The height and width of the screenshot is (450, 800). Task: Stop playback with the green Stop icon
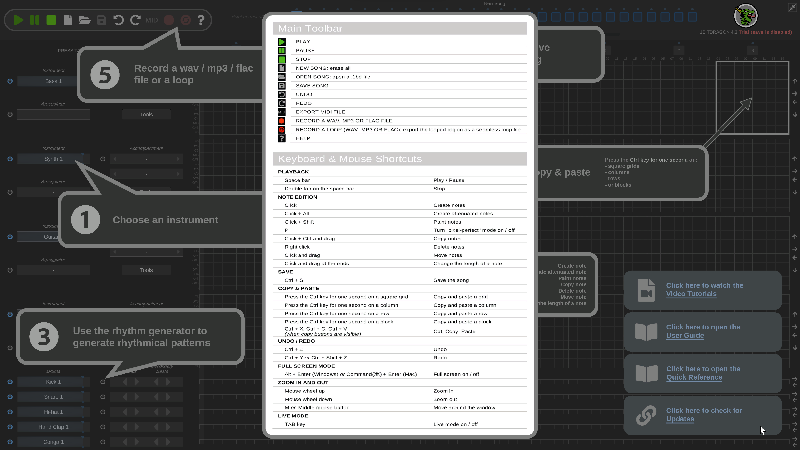point(51,20)
